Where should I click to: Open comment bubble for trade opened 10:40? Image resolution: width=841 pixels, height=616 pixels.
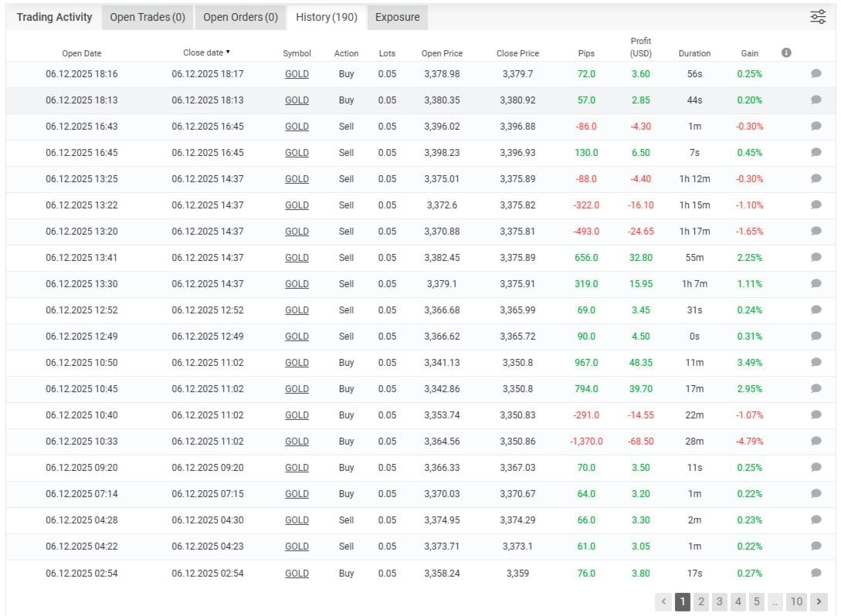(816, 415)
